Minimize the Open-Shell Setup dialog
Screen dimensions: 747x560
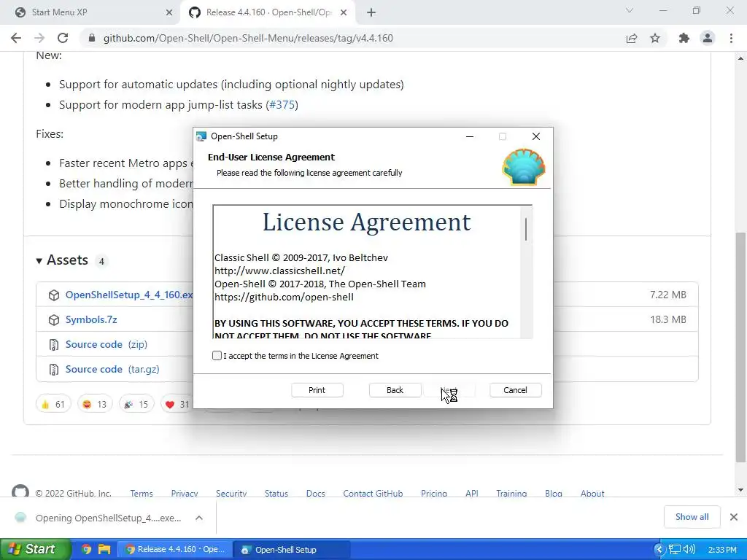(x=470, y=136)
